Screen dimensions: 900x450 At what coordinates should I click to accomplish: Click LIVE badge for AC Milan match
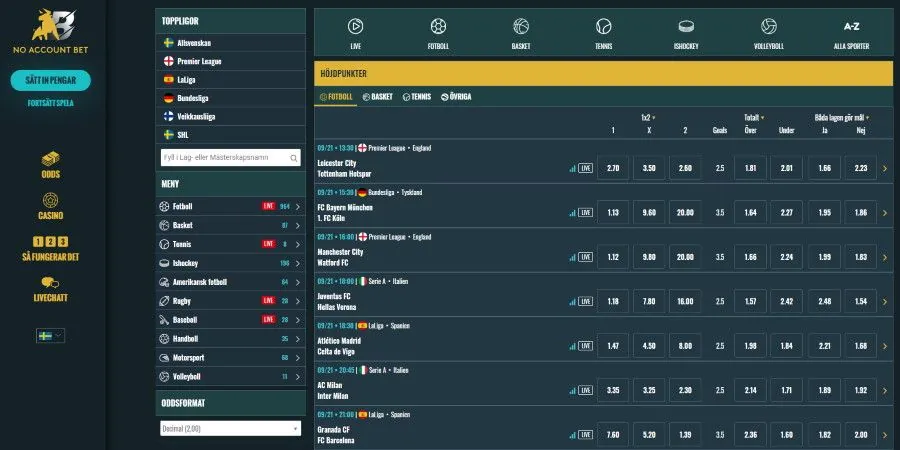pyautogui.click(x=585, y=390)
